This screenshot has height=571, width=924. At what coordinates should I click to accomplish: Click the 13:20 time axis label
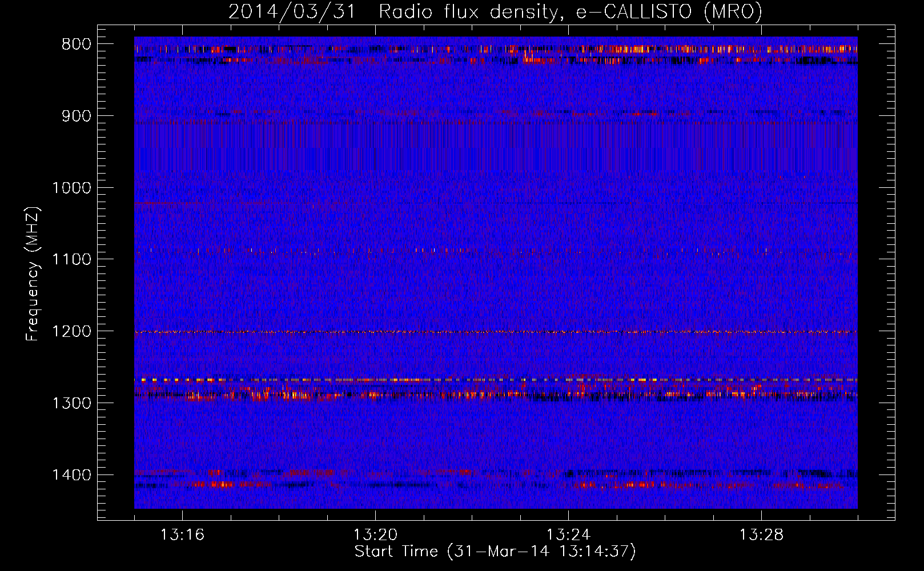(x=375, y=535)
